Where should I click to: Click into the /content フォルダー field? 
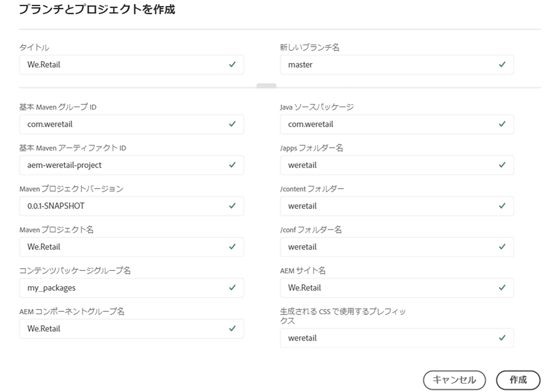pyautogui.click(x=389, y=206)
